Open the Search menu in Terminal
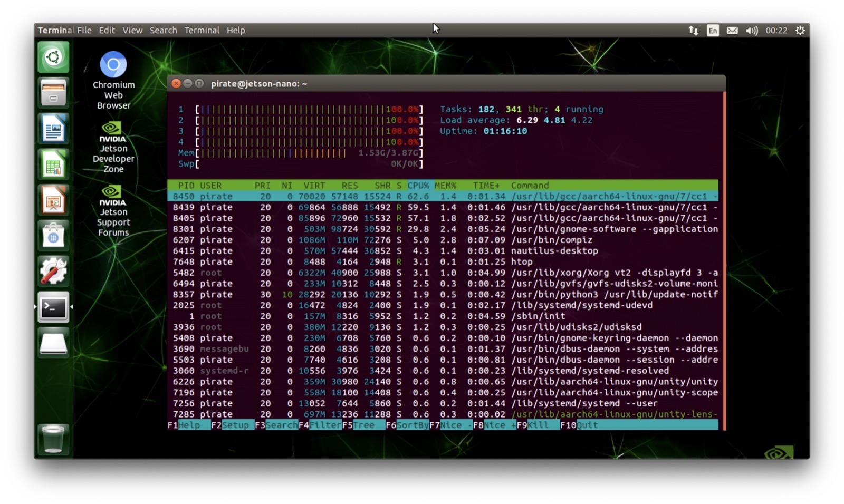The image size is (844, 504). [x=162, y=30]
